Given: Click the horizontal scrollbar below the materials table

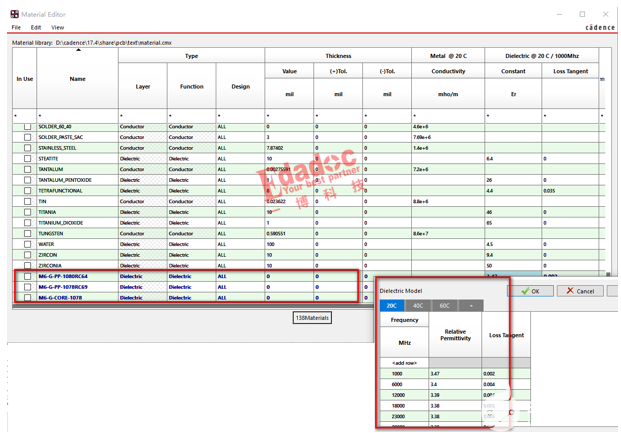Looking at the screenshot, I should pyautogui.click(x=193, y=306).
